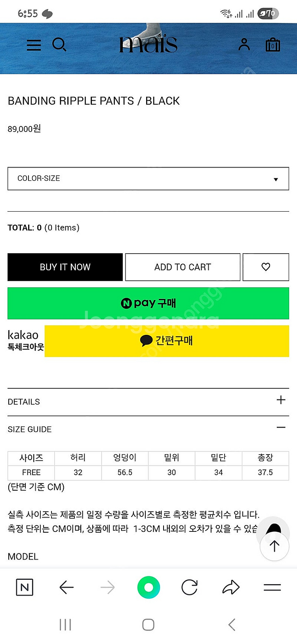Collapse the SIZE GUIDE section
Viewport: 297px width, 644px height.
click(281, 428)
